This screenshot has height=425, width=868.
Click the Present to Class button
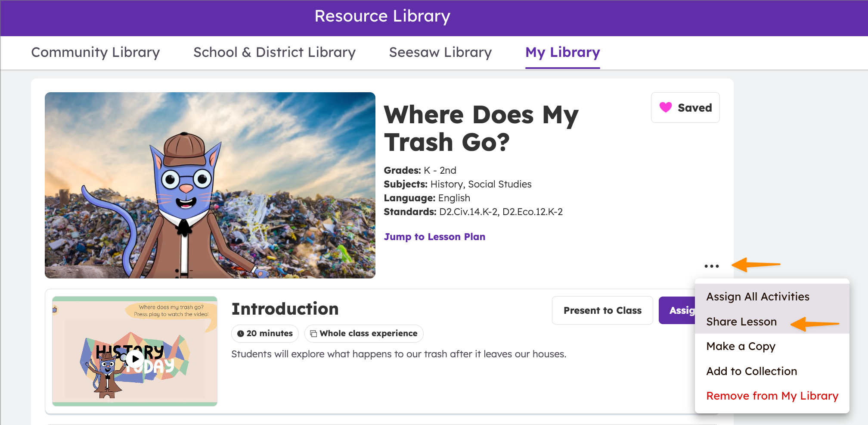click(x=602, y=310)
